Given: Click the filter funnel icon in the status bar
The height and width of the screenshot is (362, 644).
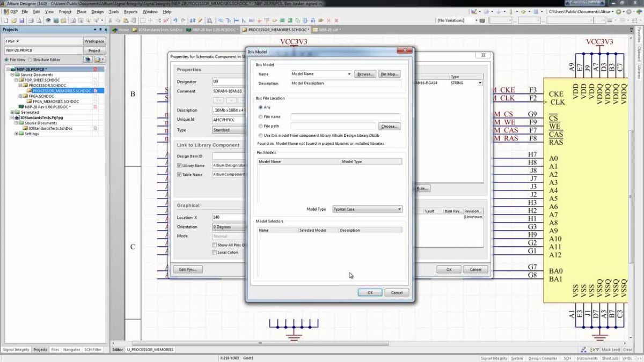Looking at the screenshot, I should coord(597,349).
